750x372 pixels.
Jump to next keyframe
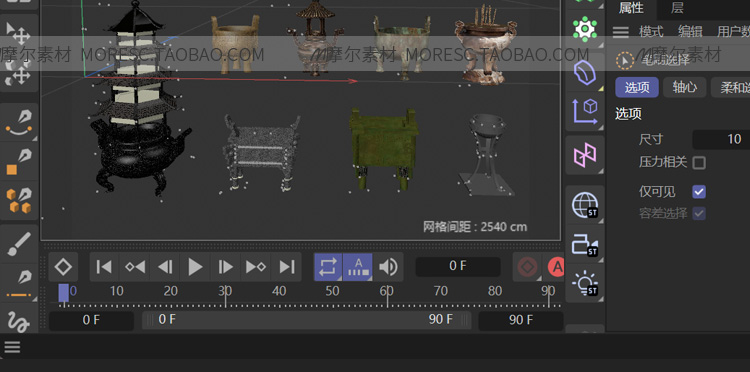pyautogui.click(x=256, y=267)
